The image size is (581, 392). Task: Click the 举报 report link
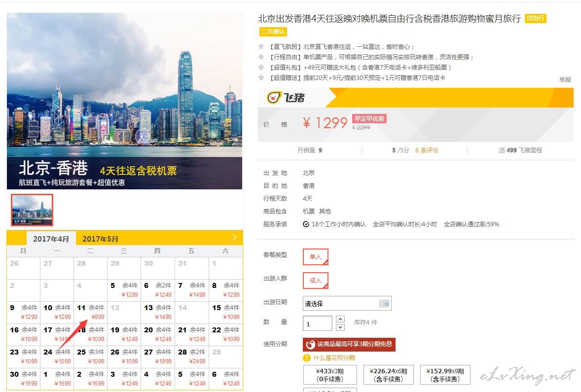pyautogui.click(x=565, y=79)
